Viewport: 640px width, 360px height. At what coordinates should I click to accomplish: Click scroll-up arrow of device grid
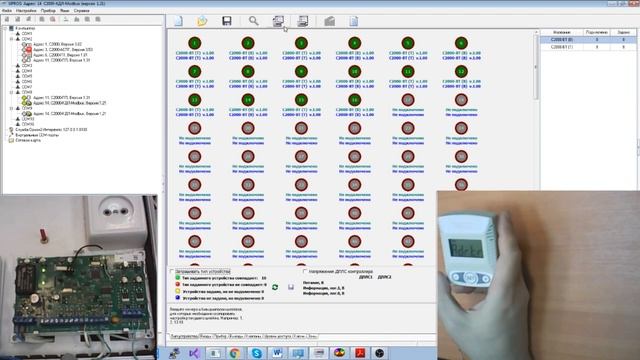click(x=536, y=32)
